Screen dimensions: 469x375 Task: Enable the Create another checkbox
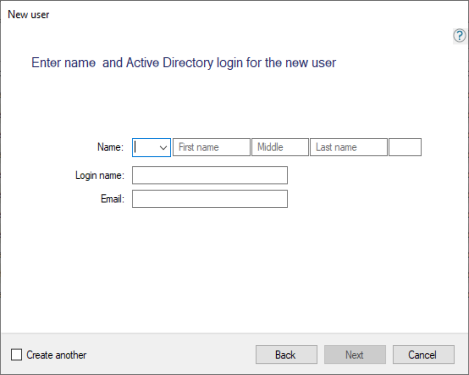click(16, 355)
